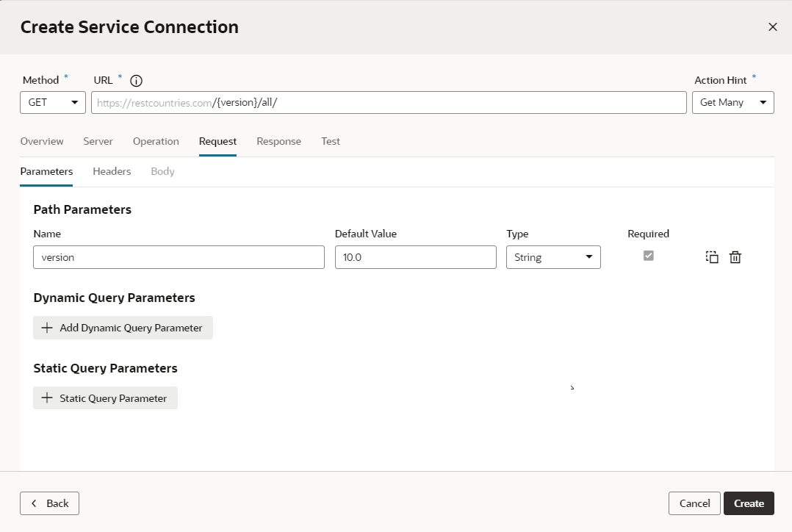Click the plus icon for Static Query Parameter
Image resolution: width=792 pixels, height=532 pixels.
click(48, 398)
